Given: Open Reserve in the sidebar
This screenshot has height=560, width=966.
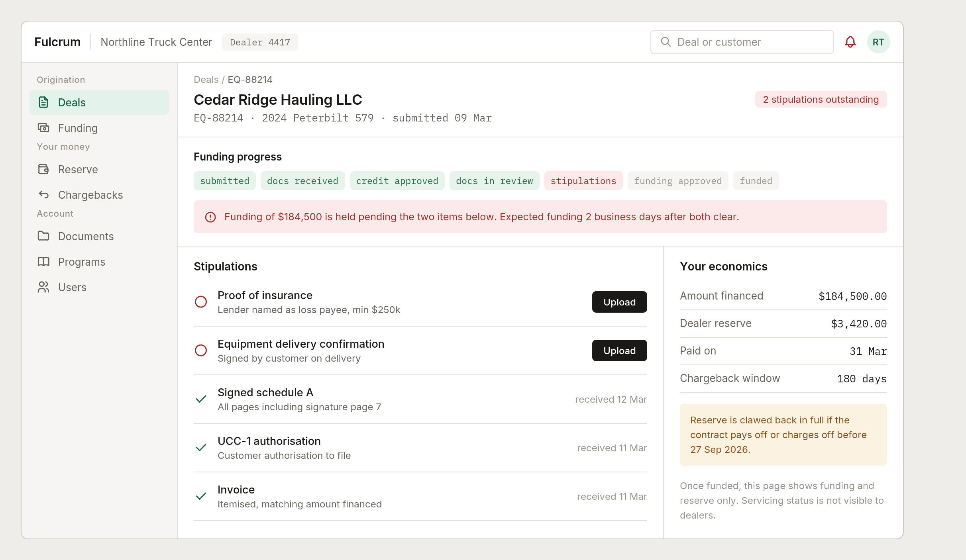Looking at the screenshot, I should click(99, 169).
